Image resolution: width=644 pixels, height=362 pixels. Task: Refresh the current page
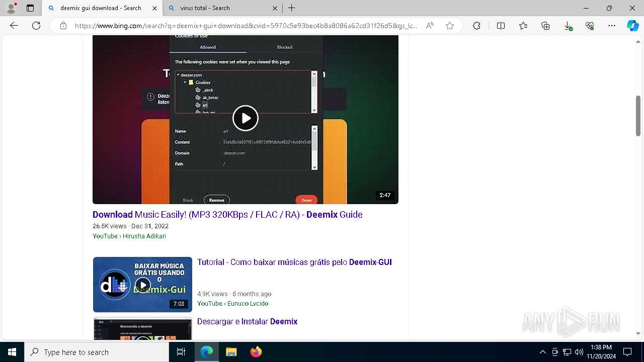tap(36, 26)
